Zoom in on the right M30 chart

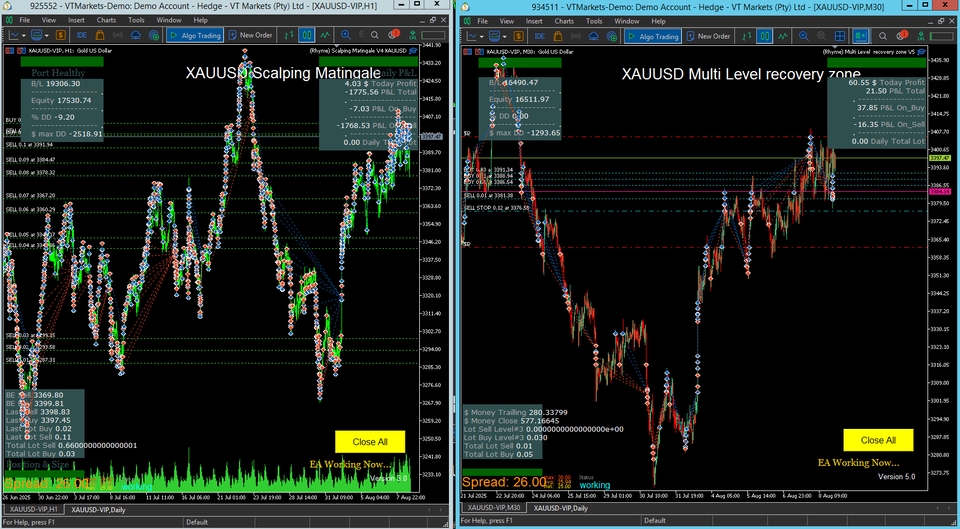pyautogui.click(x=803, y=36)
